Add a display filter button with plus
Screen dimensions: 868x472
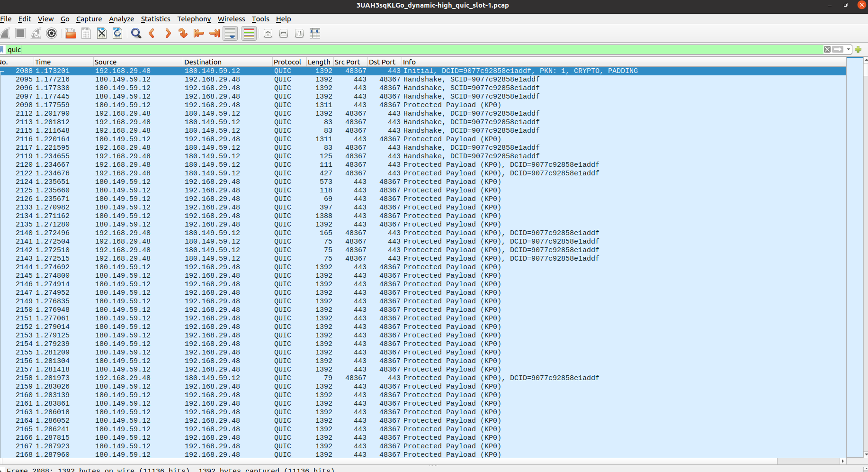click(x=858, y=50)
